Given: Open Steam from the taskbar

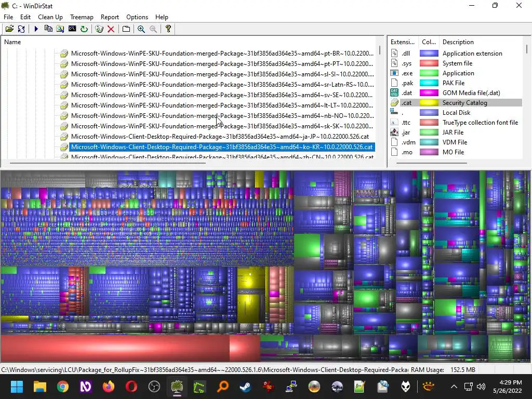Looking at the screenshot, I should [x=245, y=387].
